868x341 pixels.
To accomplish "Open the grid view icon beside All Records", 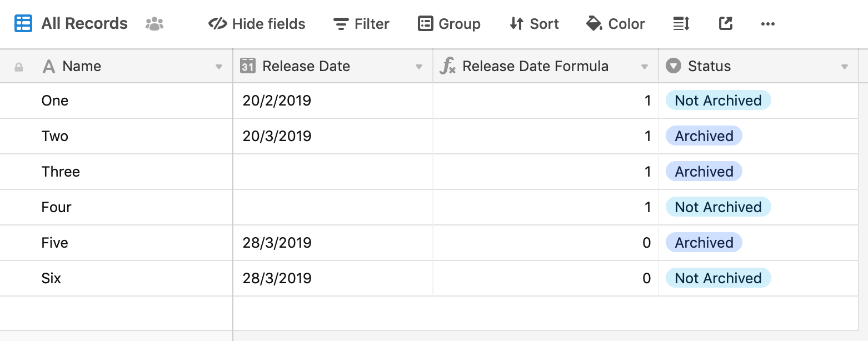I will coord(23,24).
